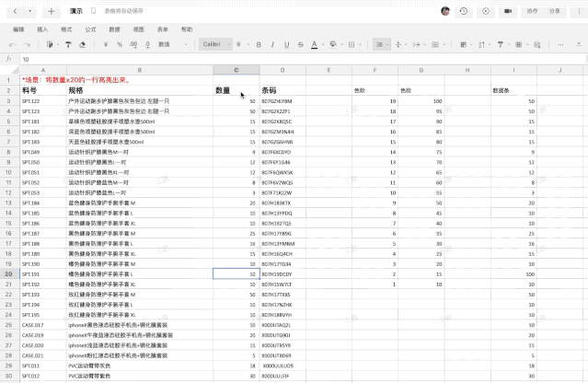The height and width of the screenshot is (383, 588).
Task: Toggle strikethrough formatting
Action: (300, 44)
